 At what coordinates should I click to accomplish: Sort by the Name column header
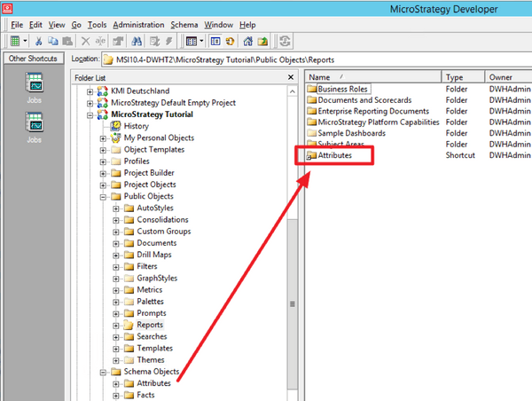click(x=373, y=77)
